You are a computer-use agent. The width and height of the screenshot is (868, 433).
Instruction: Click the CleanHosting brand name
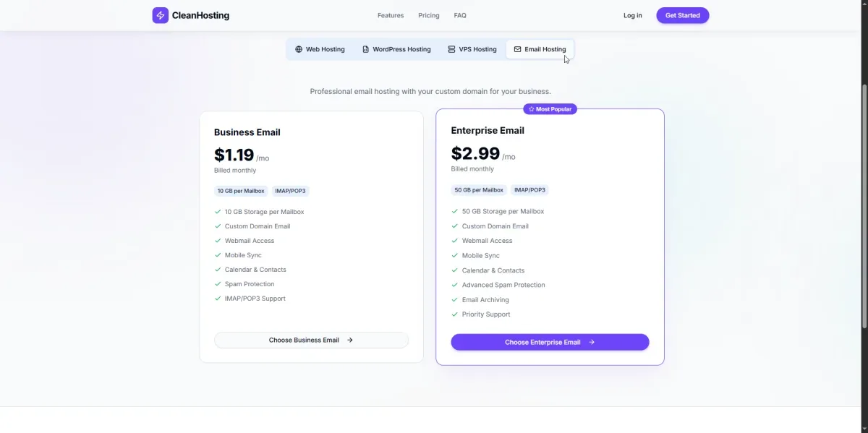200,15
